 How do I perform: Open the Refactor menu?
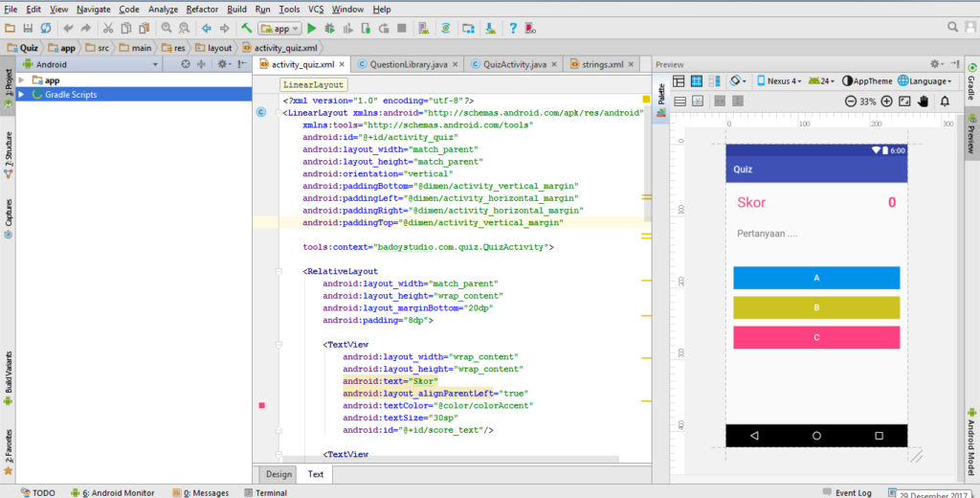(x=202, y=9)
